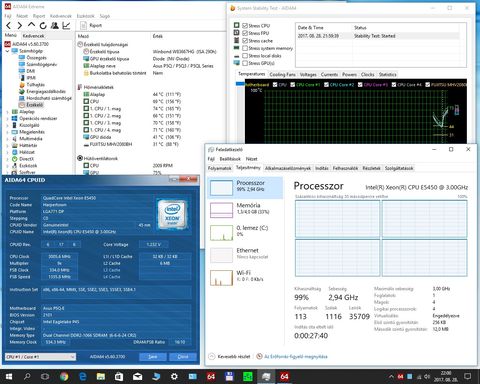Expand the Háttértár tree node
This screenshot has width=480, height=384.
(7, 145)
